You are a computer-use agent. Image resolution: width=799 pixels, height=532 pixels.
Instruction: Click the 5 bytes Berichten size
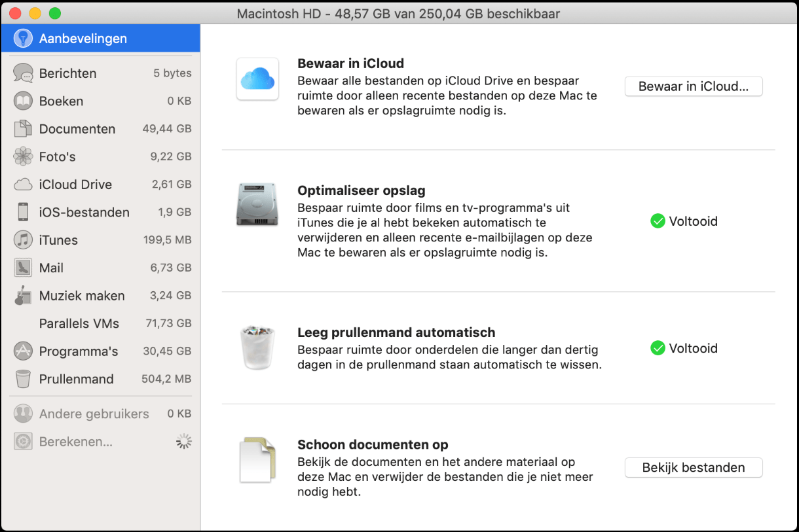(173, 73)
